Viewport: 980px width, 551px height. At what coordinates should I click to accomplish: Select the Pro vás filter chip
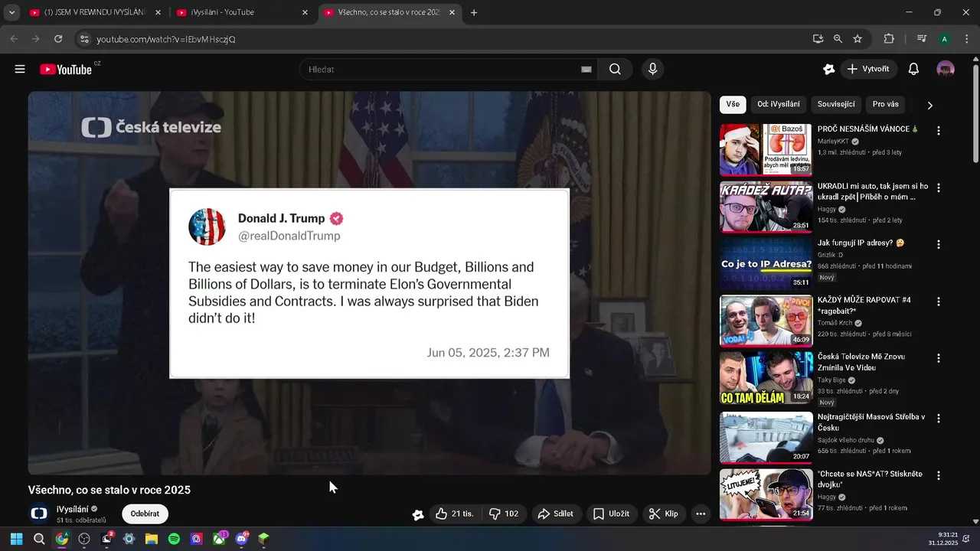885,104
